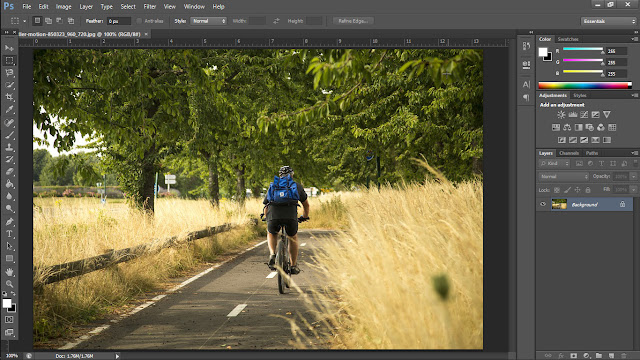
Task: Open the Image menu
Action: (x=63, y=7)
